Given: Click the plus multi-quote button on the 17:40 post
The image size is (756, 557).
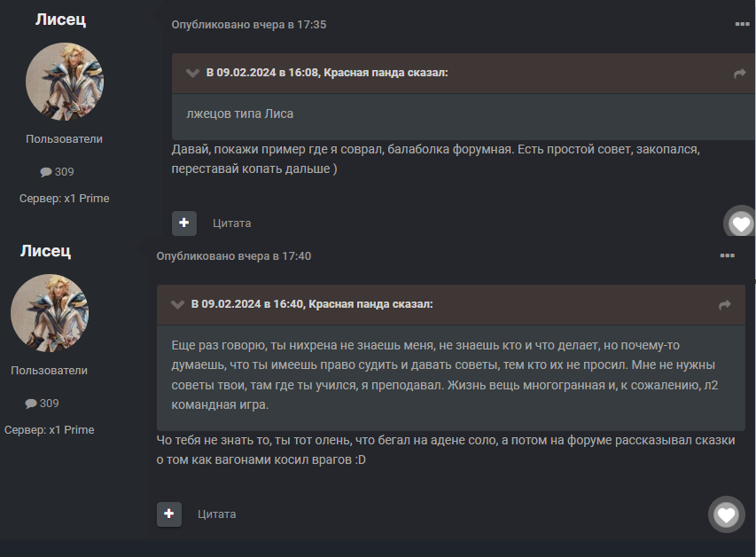Looking at the screenshot, I should click(169, 514).
